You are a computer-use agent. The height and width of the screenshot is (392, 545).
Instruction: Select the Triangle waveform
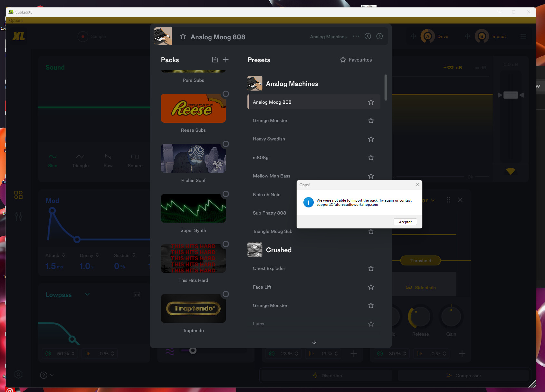click(80, 161)
